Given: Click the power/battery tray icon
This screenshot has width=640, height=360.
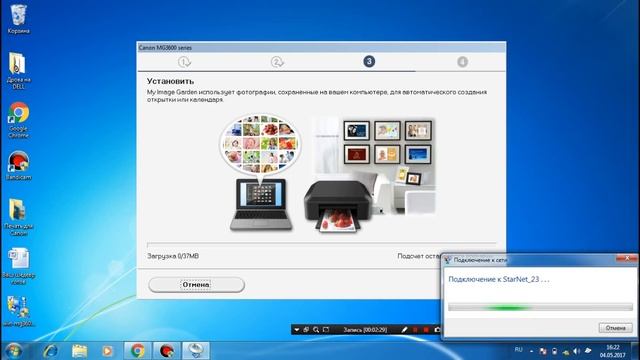Looking at the screenshot, I should click(554, 351).
